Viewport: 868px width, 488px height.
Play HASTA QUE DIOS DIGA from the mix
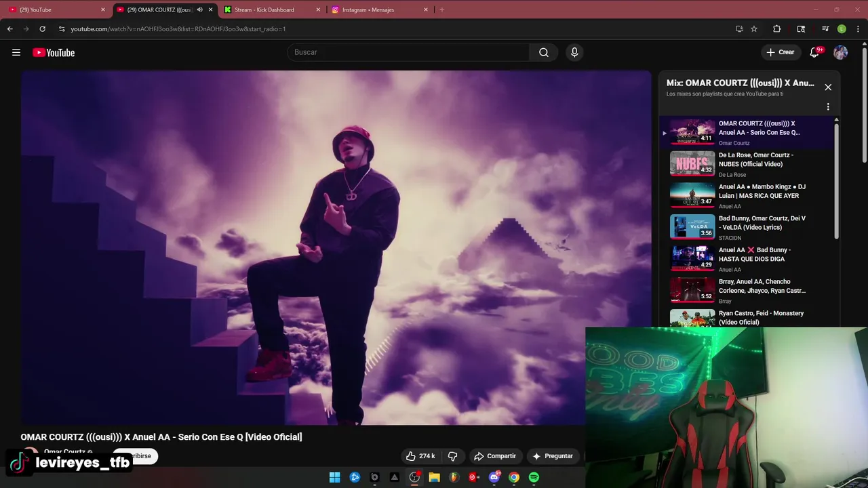click(x=746, y=259)
